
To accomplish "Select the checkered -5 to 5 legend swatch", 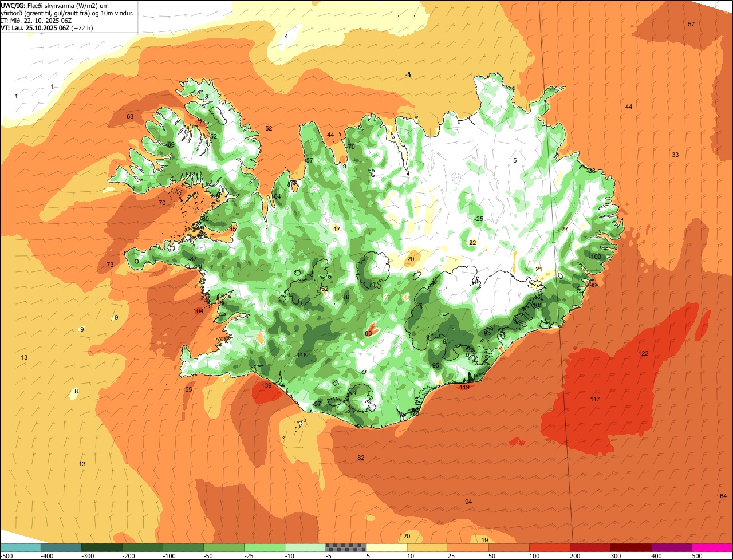I will (346, 547).
